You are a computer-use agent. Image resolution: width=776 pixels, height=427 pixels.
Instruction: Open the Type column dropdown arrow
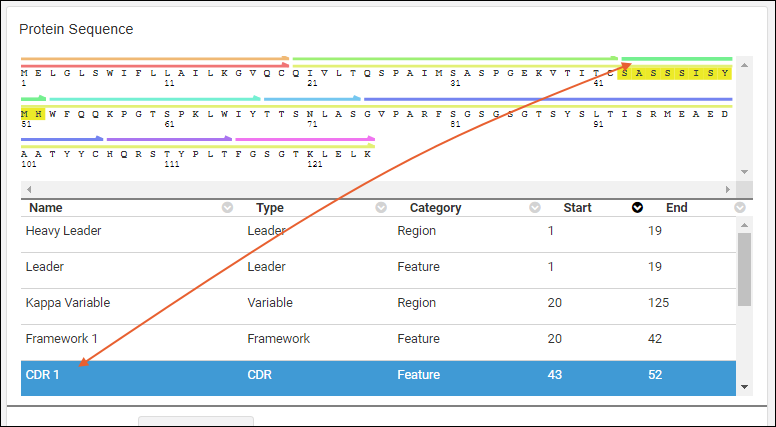(381, 208)
